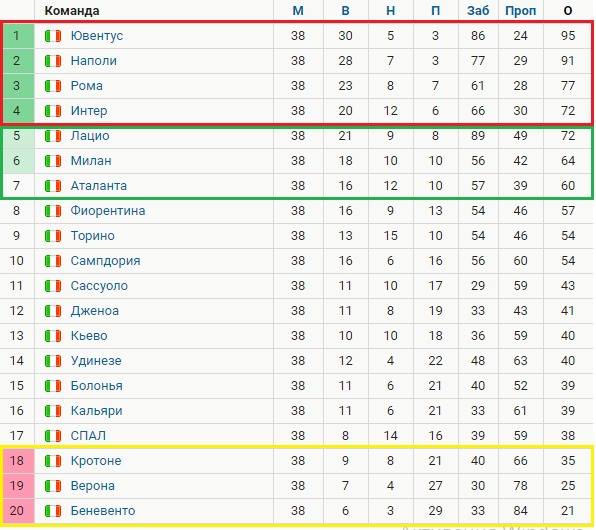Sort by Заб goals scored header

478,11
